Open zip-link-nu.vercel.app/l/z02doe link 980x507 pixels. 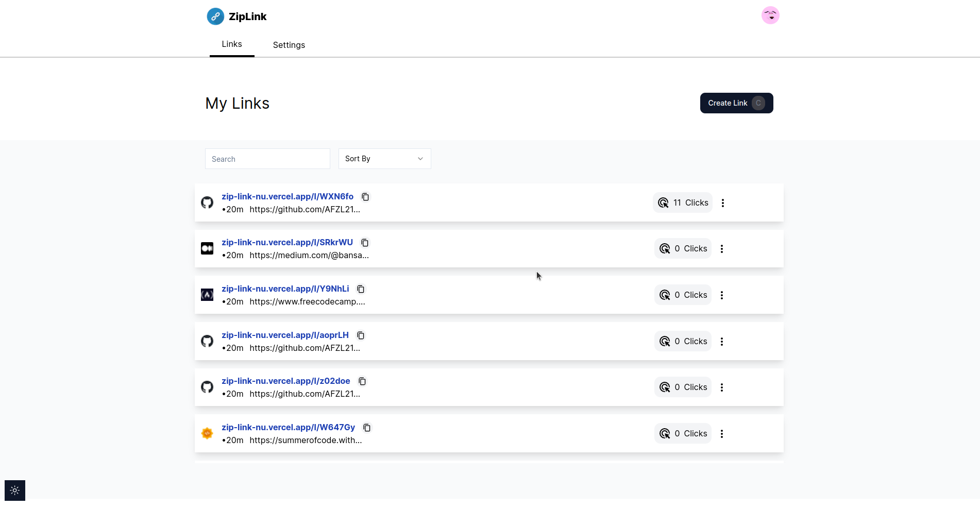(286, 381)
